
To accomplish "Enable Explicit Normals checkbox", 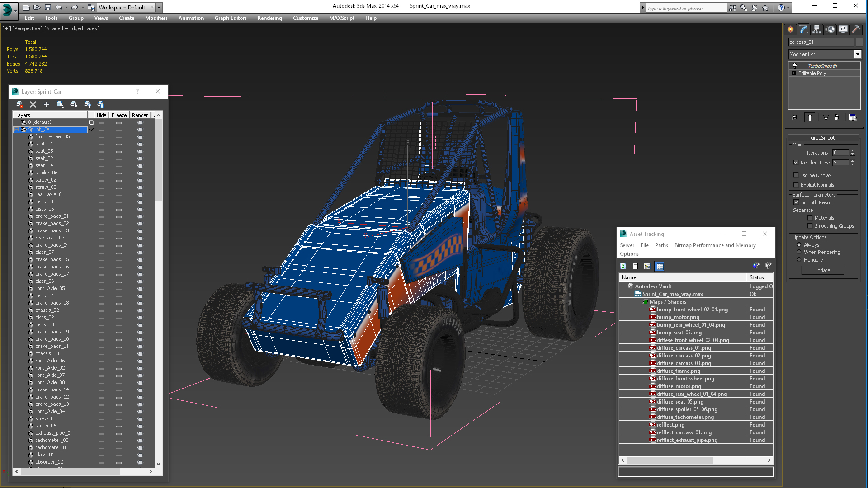I will tap(796, 185).
